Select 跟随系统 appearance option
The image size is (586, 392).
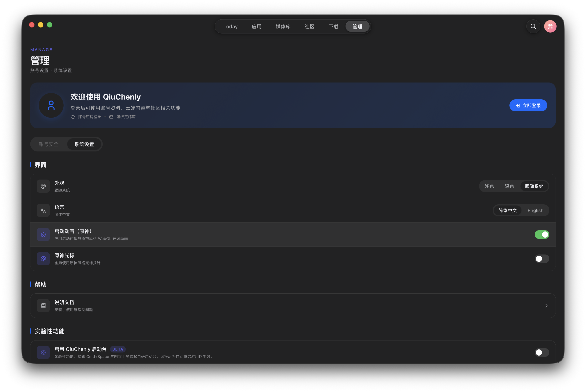point(534,186)
